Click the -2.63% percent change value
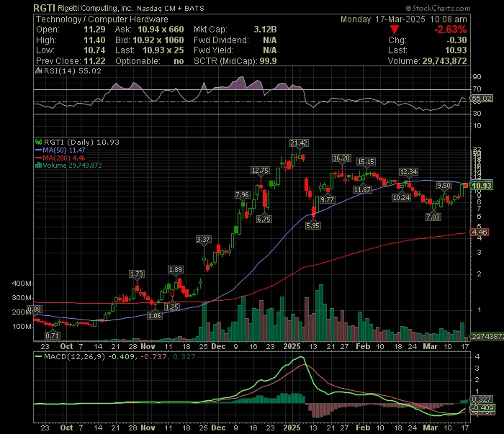 click(x=450, y=30)
